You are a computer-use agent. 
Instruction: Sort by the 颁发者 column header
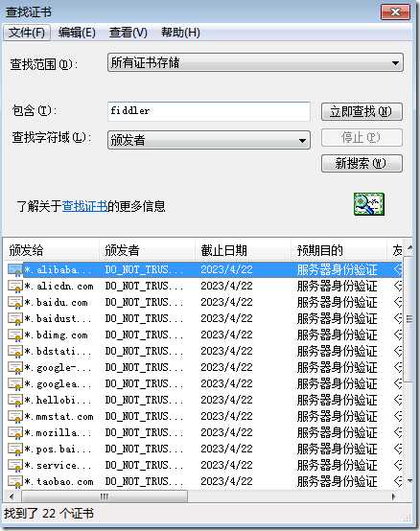[x=147, y=250]
